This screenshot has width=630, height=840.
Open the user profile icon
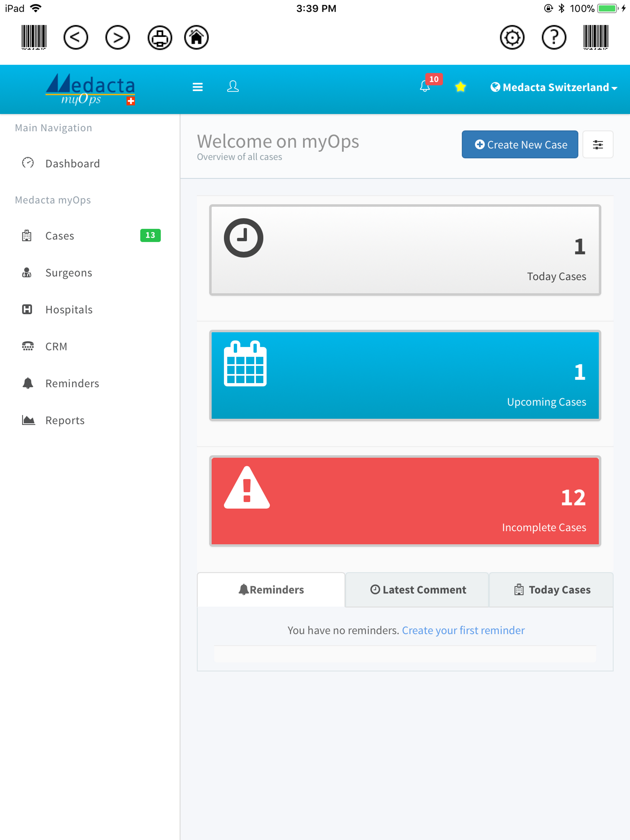coord(233,87)
